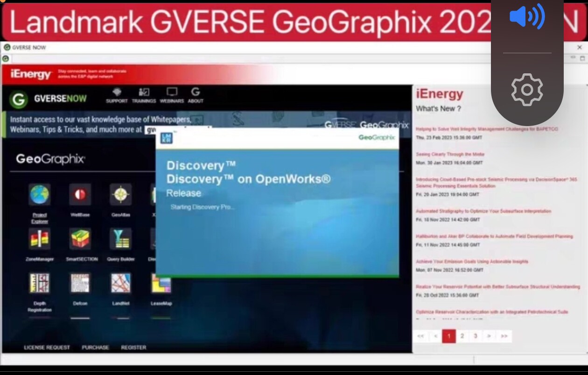The width and height of the screenshot is (588, 375).
Task: Toggle the speaker volume overlay icon
Action: pos(527,17)
